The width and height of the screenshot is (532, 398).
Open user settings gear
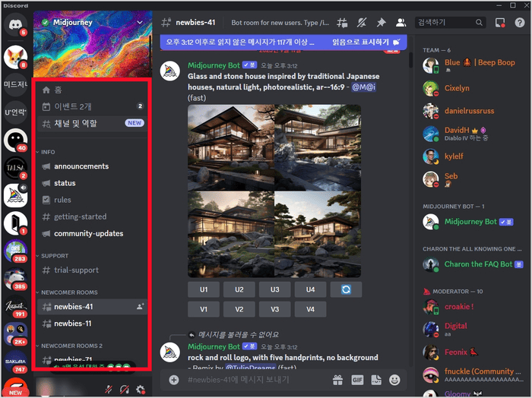click(141, 390)
